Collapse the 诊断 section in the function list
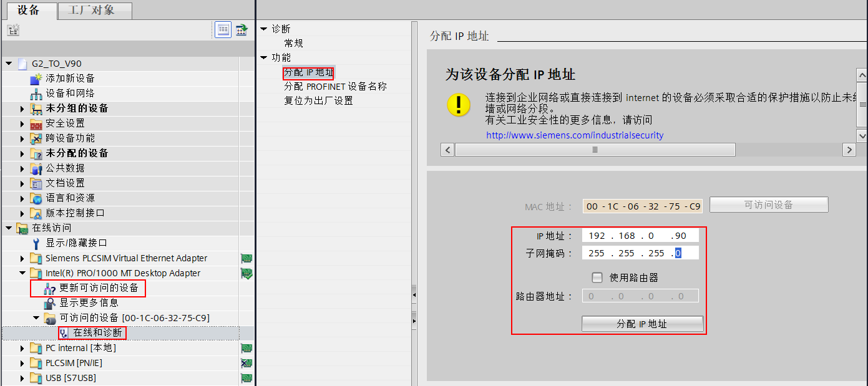 coord(264,28)
